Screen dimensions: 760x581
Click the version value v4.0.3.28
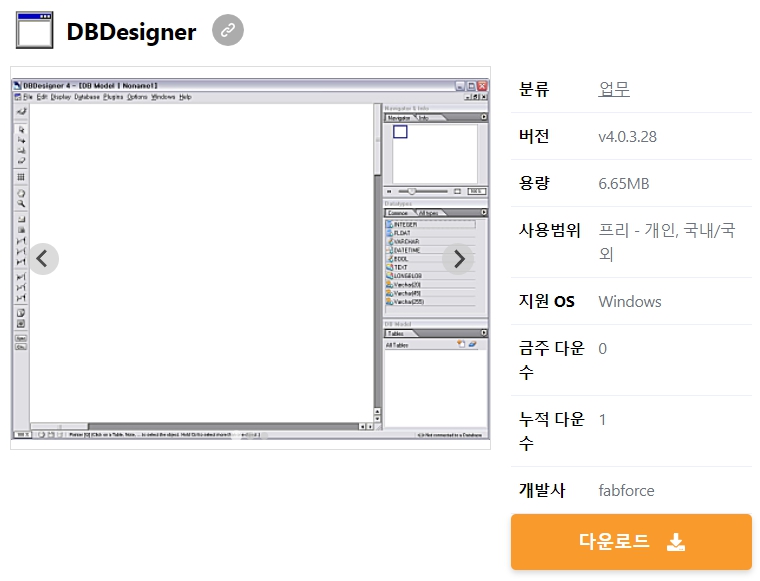point(627,137)
